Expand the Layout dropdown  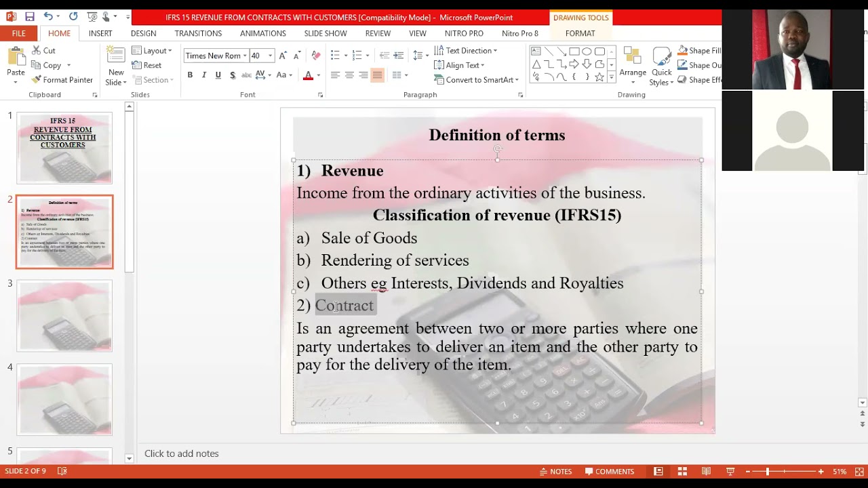(x=152, y=51)
